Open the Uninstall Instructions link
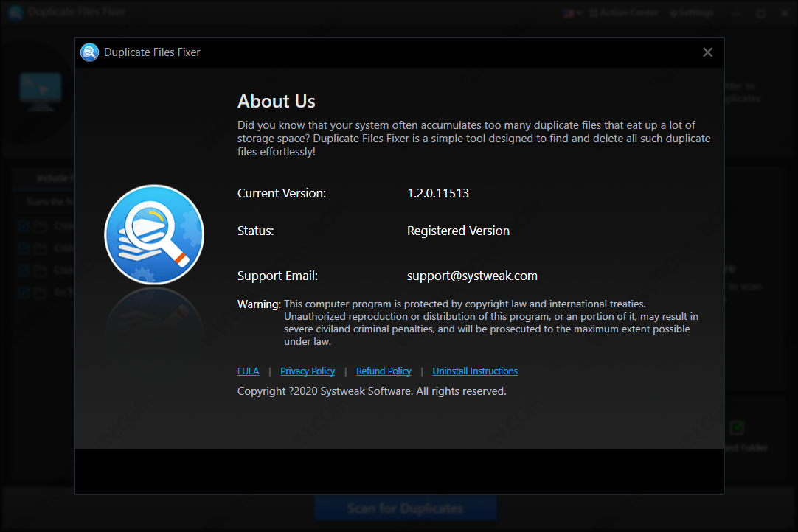Viewport: 798px width, 532px height. [475, 371]
